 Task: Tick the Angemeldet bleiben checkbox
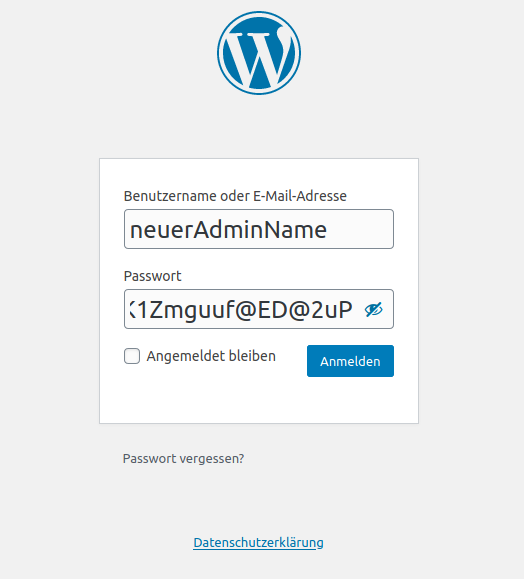tap(132, 356)
